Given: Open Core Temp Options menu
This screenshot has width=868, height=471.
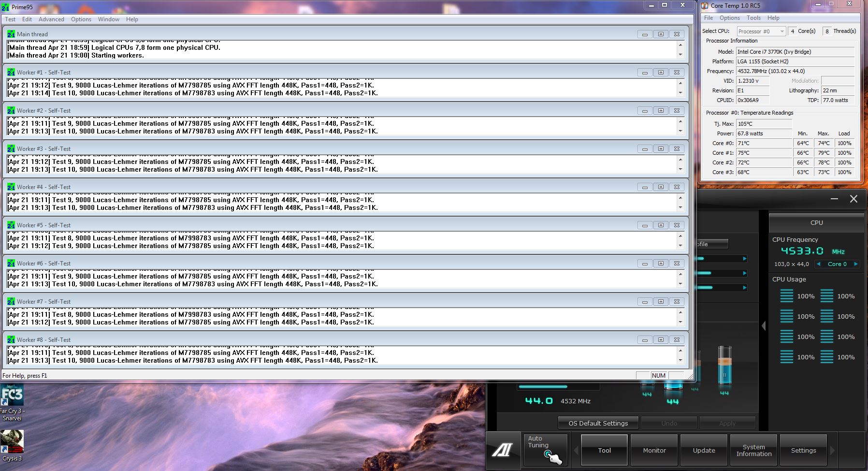Looking at the screenshot, I should point(730,18).
